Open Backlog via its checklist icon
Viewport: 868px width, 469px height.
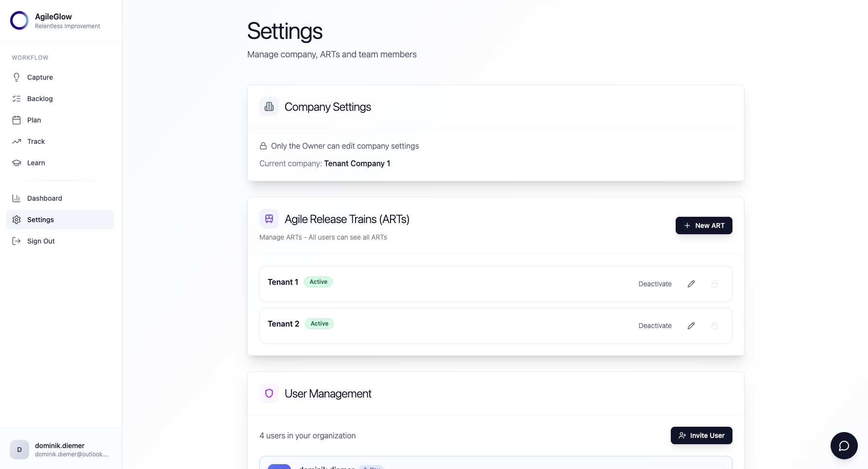click(16, 99)
